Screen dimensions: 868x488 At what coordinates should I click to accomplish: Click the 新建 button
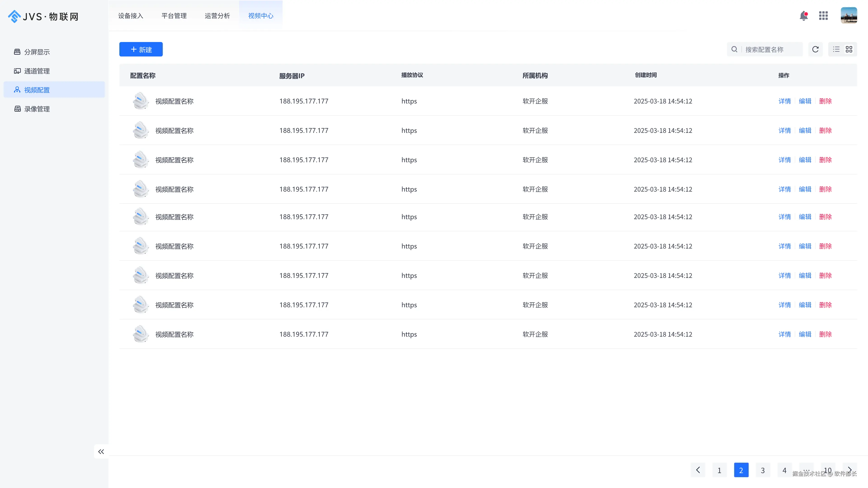(141, 49)
